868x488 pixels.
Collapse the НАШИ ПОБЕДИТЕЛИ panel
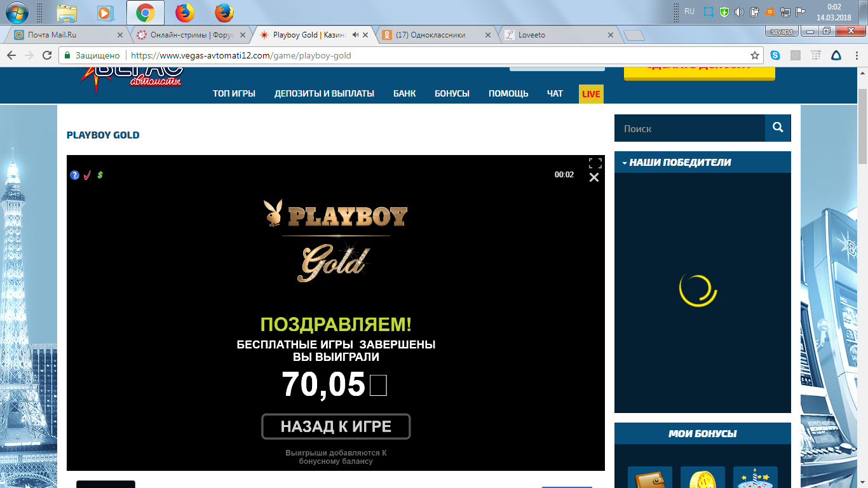pyautogui.click(x=624, y=162)
